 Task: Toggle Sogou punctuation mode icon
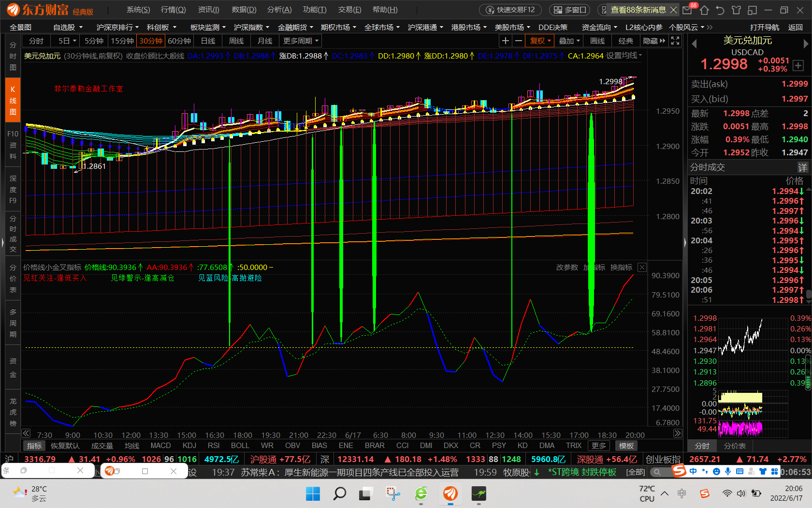pyautogui.click(x=705, y=471)
